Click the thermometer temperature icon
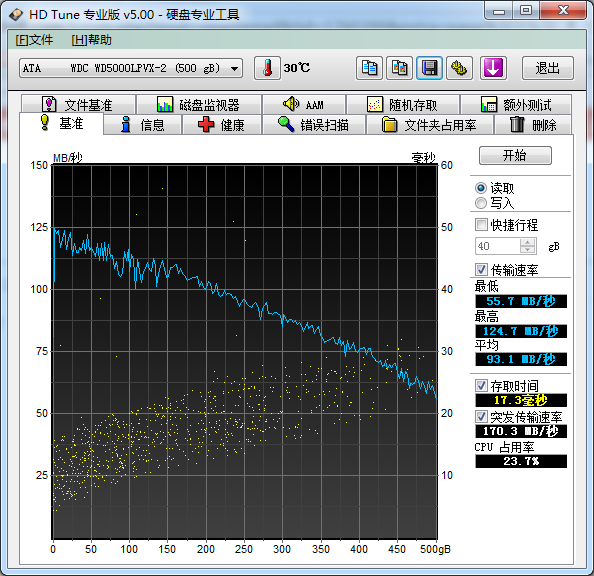Screen dimensions: 594x576 click(x=267, y=68)
